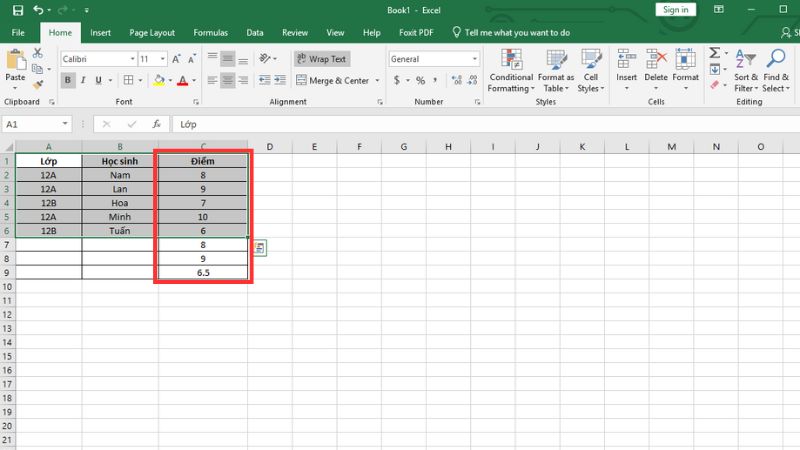Image resolution: width=800 pixels, height=450 pixels.
Task: Select the cell containing 6.5
Action: [x=204, y=272]
